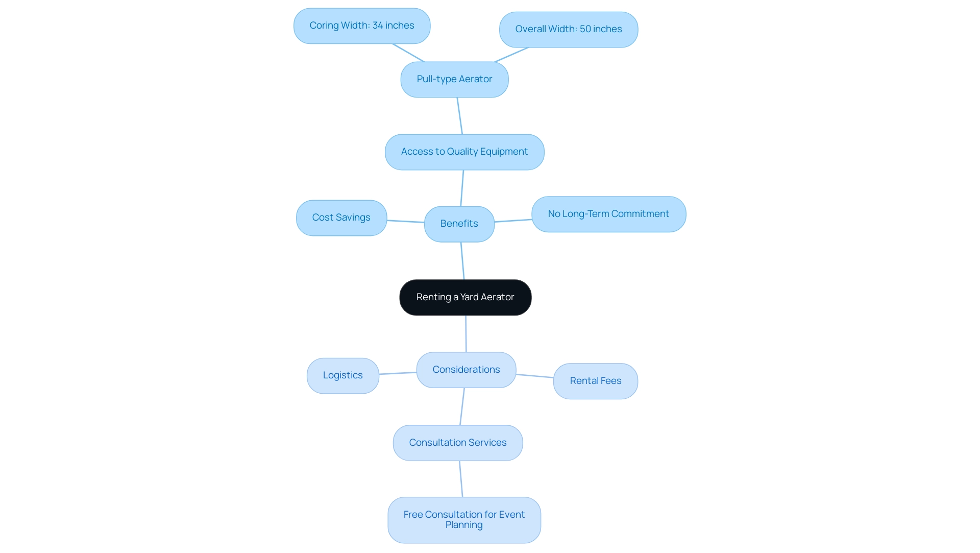
Task: Select the Pull-type Aerator tree item
Action: point(455,79)
